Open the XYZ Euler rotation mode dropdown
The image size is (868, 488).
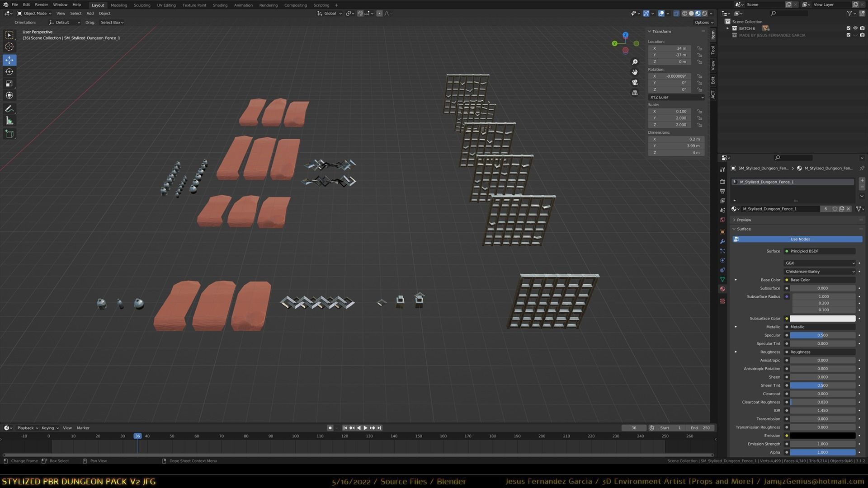(x=676, y=97)
